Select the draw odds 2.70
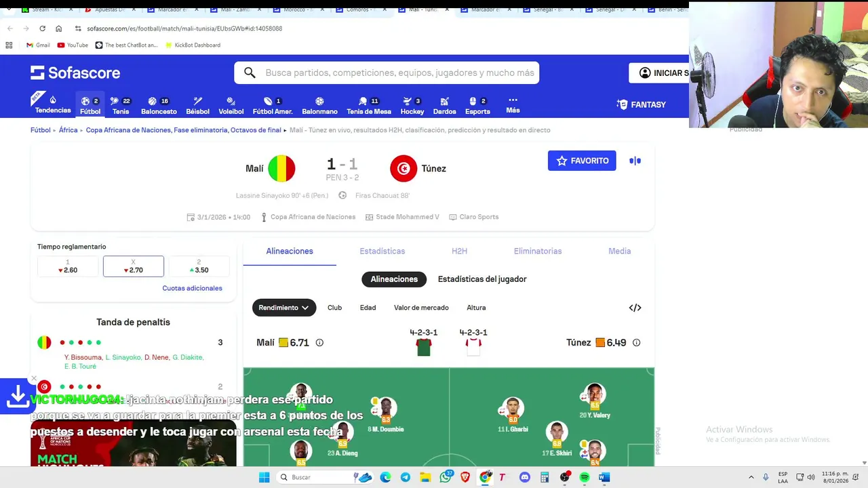Viewport: 868px width, 488px height. 133,266
